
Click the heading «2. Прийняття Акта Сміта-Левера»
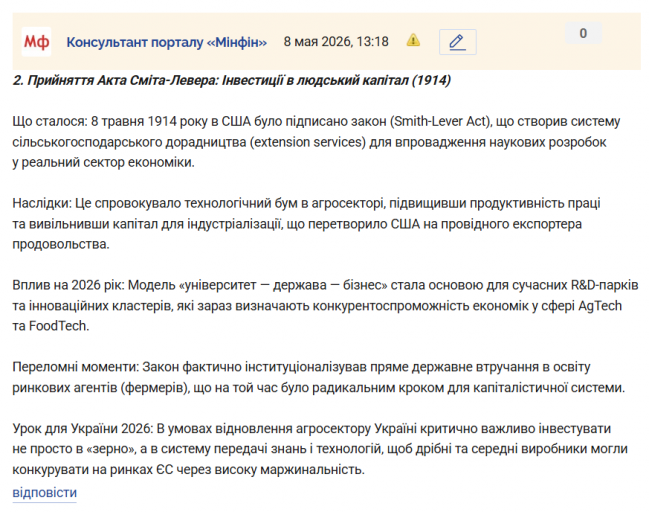point(115,80)
